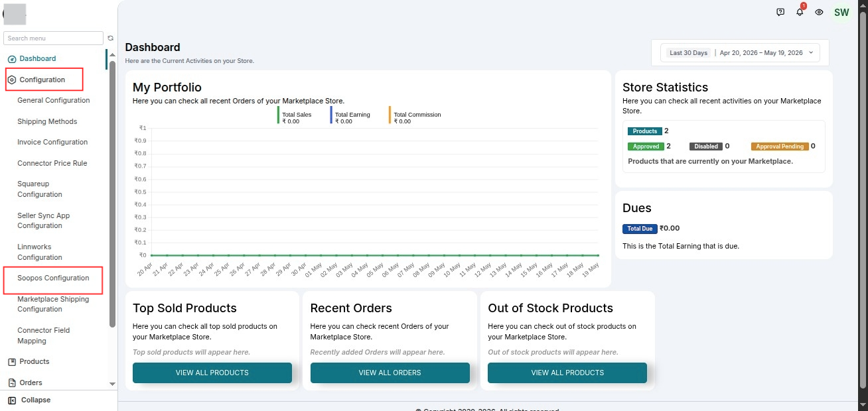Click VIEW ALL PRODUCTS under Out of Stock
Viewport: 868px width, 411px height.
tap(567, 373)
